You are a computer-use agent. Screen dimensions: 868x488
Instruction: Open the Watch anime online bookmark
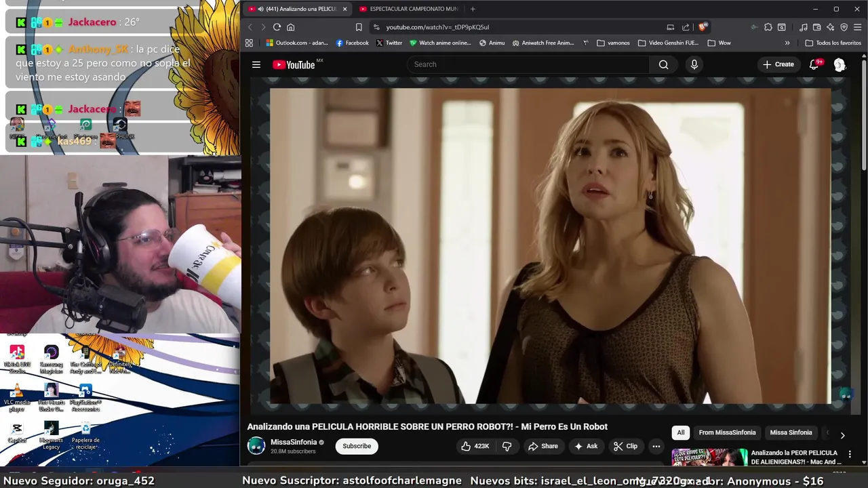tap(440, 43)
